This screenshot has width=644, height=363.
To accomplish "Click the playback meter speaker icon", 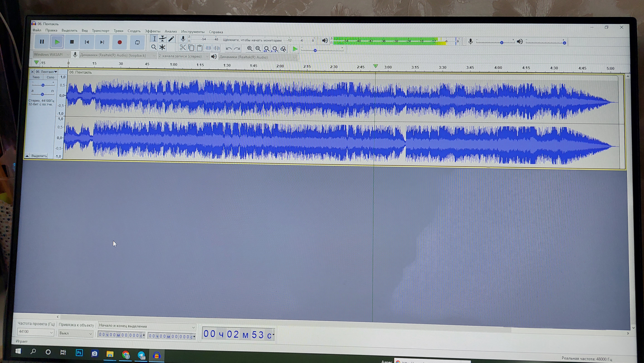I will point(325,41).
